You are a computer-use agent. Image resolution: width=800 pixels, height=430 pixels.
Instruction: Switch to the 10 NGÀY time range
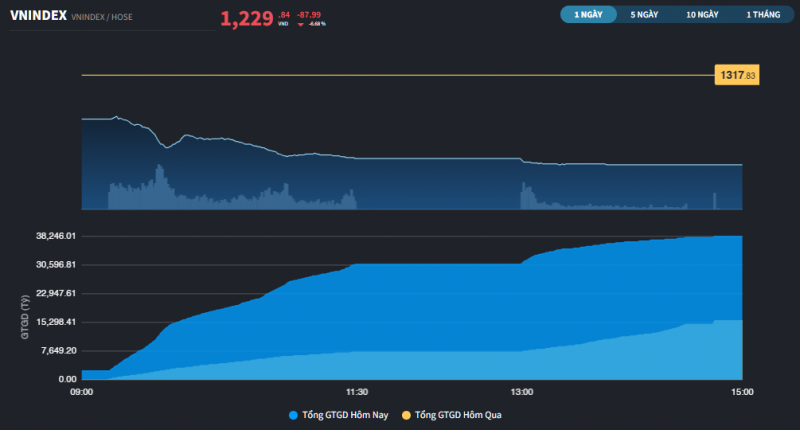tap(702, 15)
